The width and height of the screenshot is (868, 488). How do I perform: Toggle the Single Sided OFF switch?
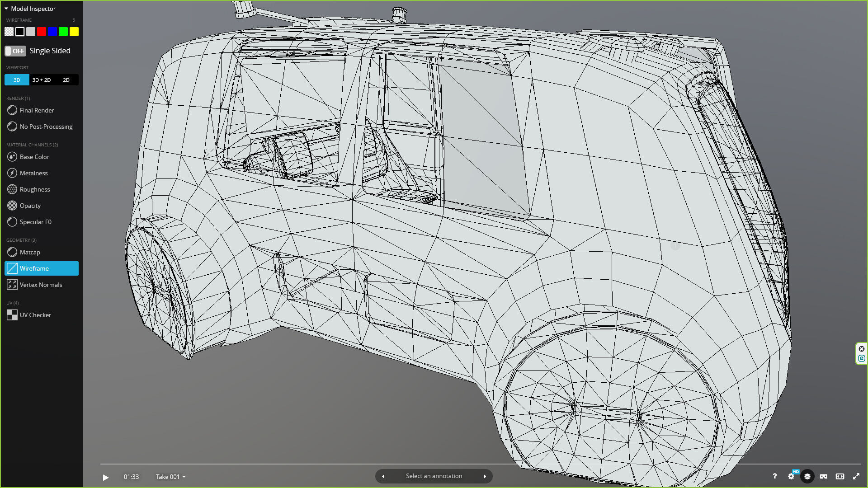[x=15, y=51]
